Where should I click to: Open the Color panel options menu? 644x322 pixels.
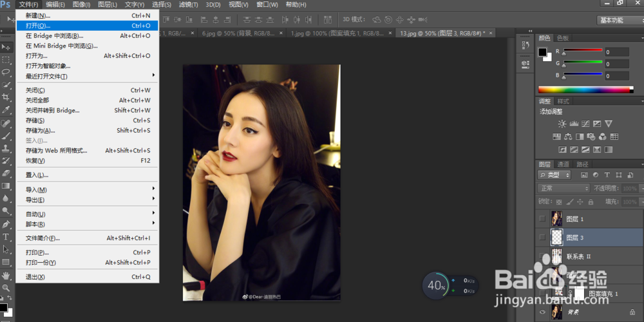click(x=641, y=38)
